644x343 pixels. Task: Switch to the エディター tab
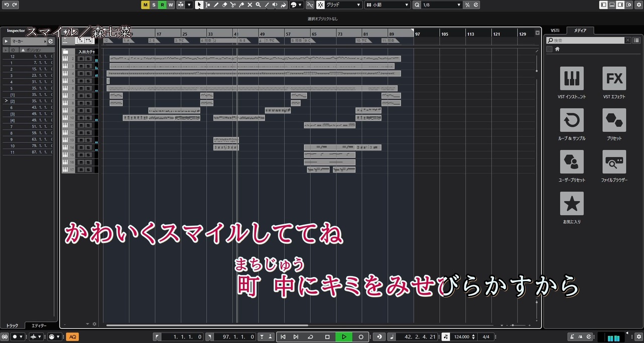point(39,326)
